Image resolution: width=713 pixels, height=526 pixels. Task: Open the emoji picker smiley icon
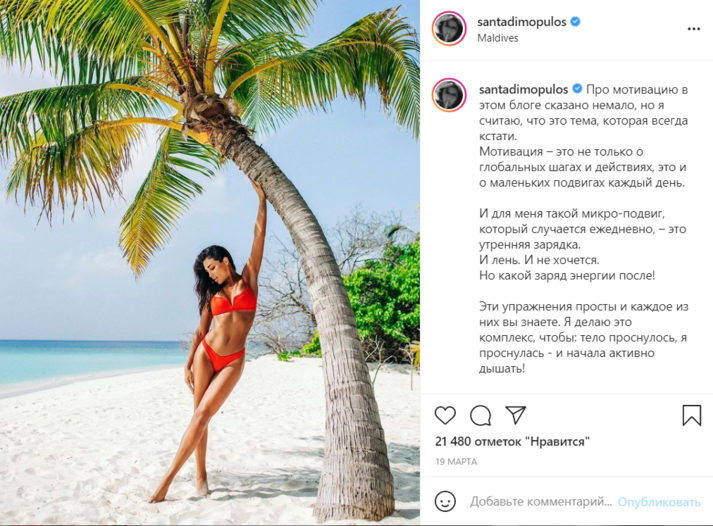pos(445,501)
